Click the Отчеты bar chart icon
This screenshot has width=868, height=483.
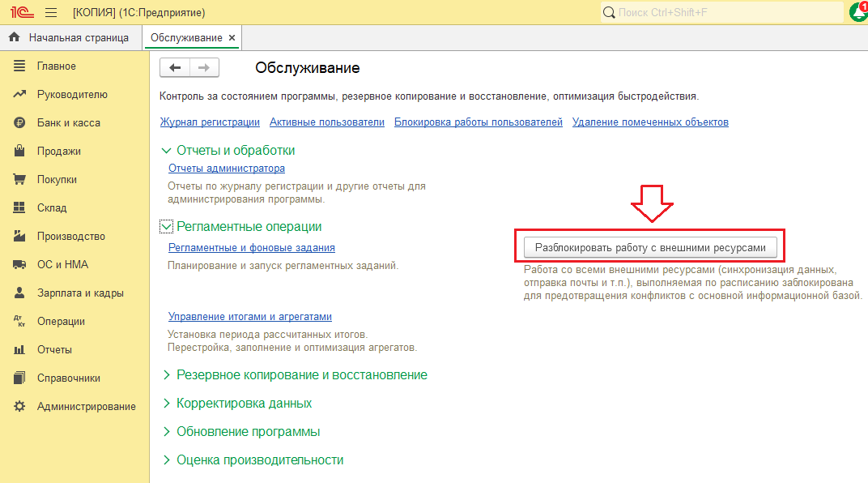pos(19,349)
